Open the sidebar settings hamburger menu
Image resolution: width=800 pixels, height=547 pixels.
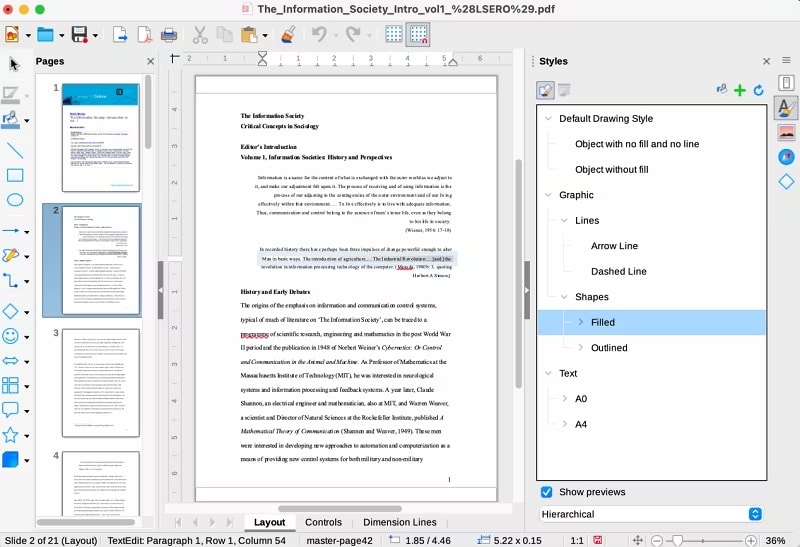(786, 60)
